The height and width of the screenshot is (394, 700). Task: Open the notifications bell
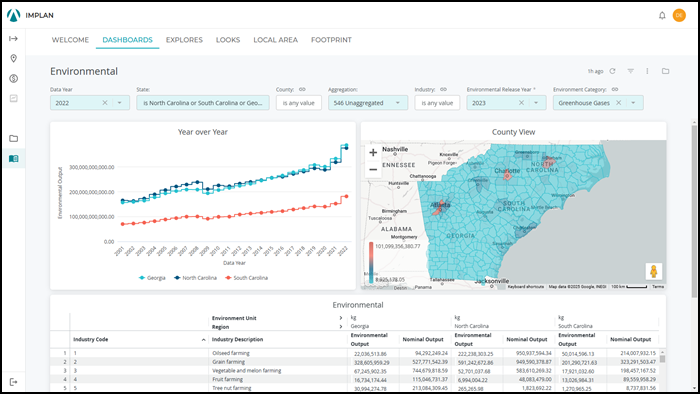pyautogui.click(x=662, y=15)
